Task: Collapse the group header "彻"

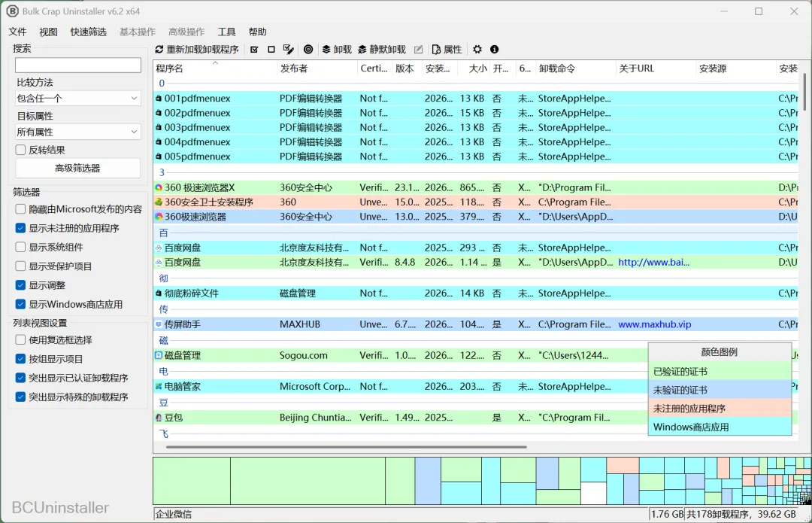Action: pos(164,278)
